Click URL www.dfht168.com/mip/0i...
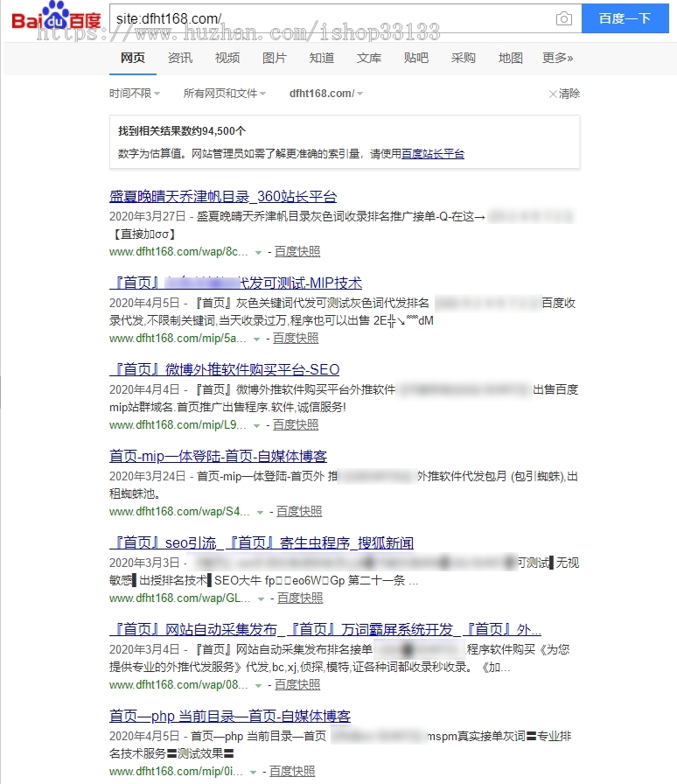The image size is (677, 784). (x=176, y=771)
